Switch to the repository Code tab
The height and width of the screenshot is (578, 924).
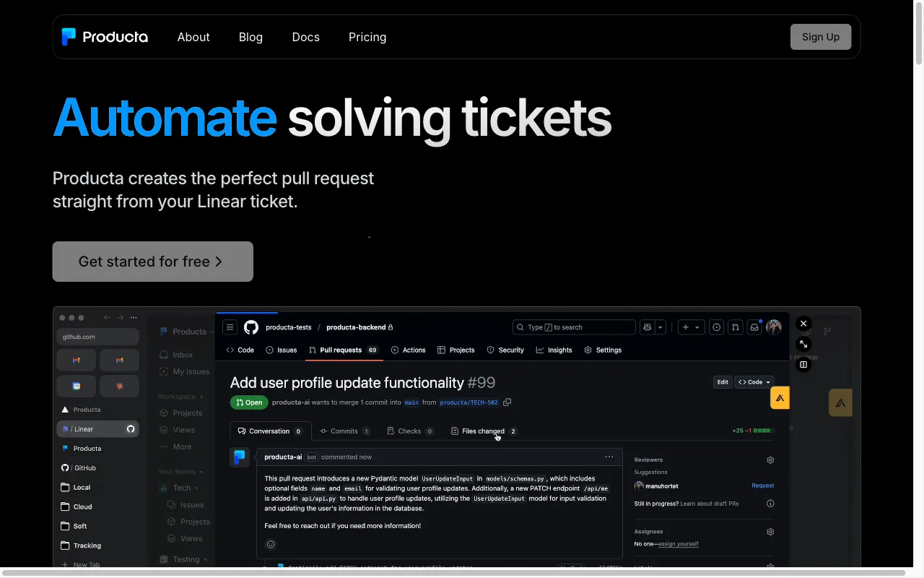(x=240, y=350)
